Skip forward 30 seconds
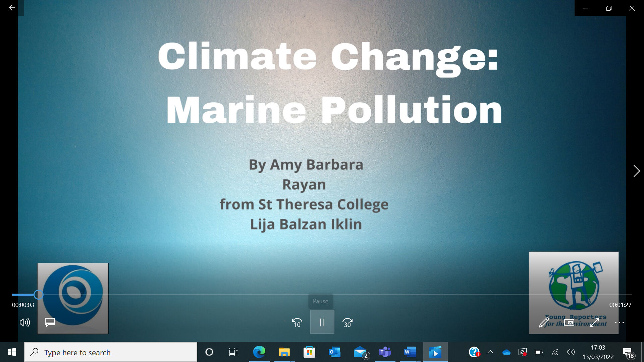644x362 pixels. click(x=347, y=322)
